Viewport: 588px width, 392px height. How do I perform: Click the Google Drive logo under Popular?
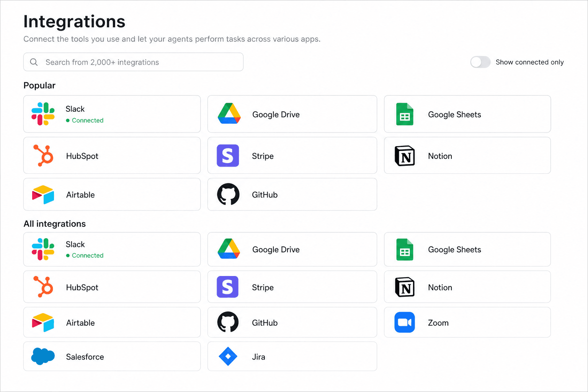[x=229, y=113]
